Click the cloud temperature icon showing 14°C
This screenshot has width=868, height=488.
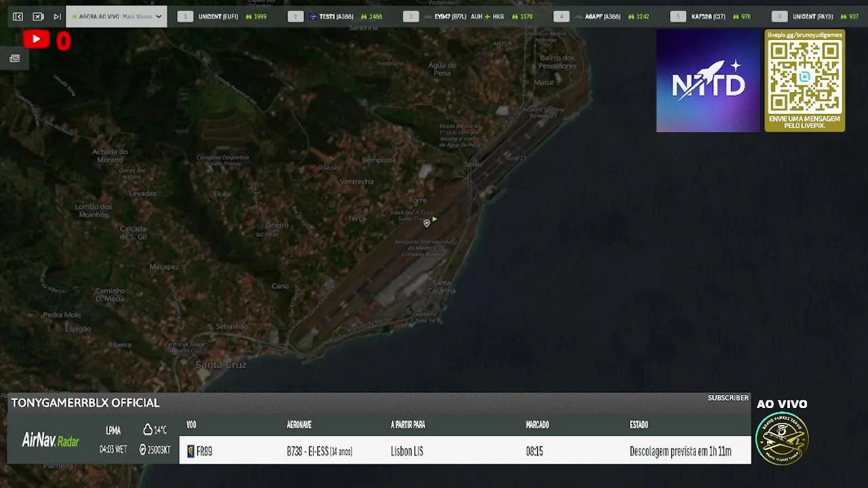coord(147,430)
